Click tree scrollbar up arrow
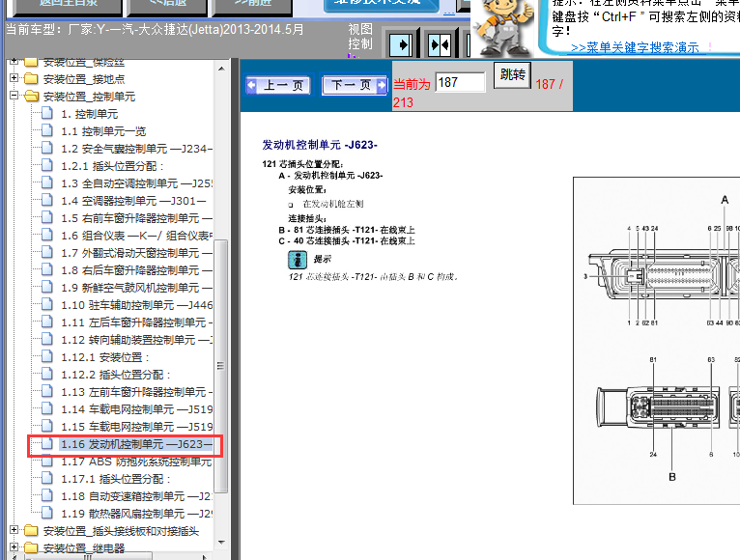The width and height of the screenshot is (740, 560). tap(221, 69)
